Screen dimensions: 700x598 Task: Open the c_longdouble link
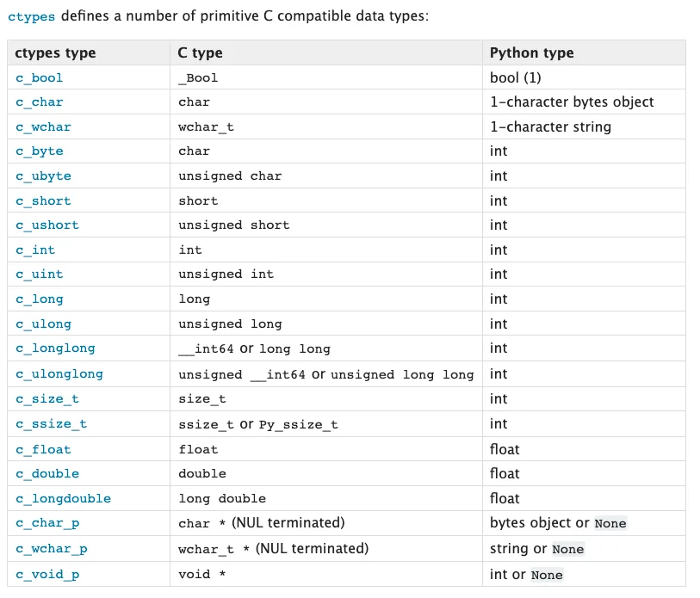tap(63, 498)
